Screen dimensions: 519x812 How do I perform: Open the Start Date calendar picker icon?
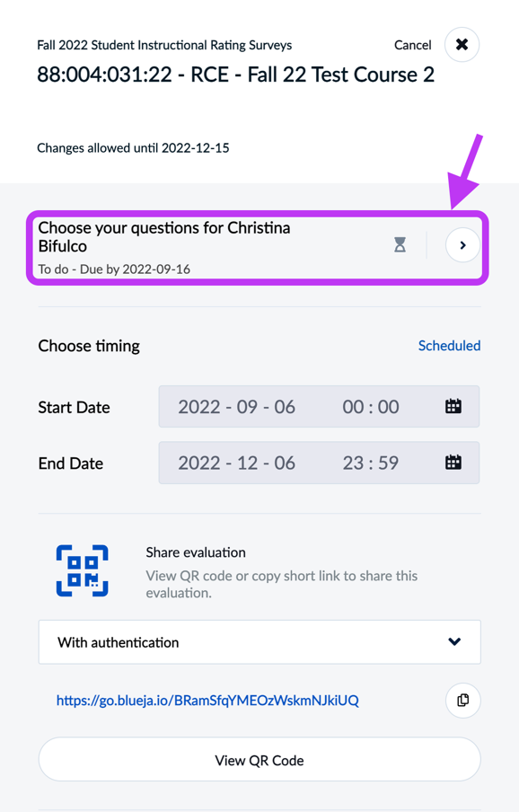click(453, 407)
